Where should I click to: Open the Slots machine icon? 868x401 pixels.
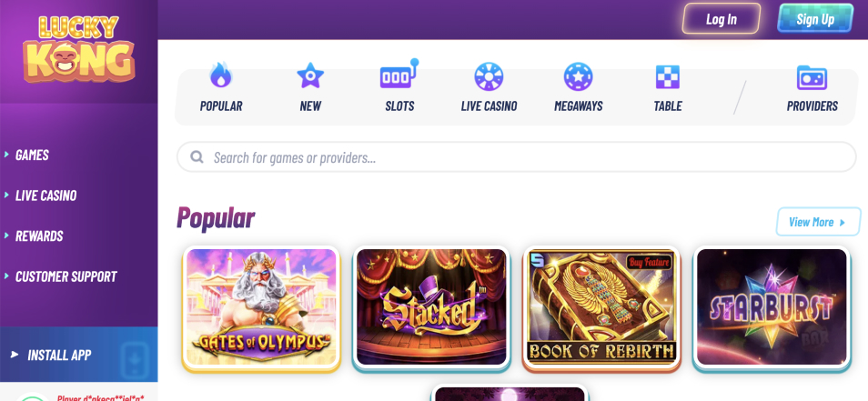(399, 75)
